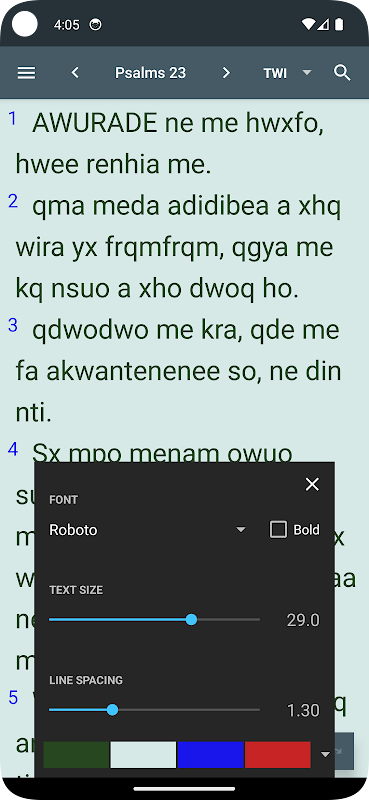
Task: Tap the battery status icon
Action: click(339, 24)
